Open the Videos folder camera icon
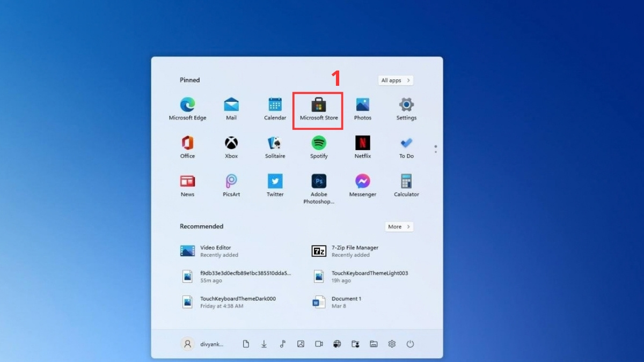The width and height of the screenshot is (644, 362). (x=319, y=344)
